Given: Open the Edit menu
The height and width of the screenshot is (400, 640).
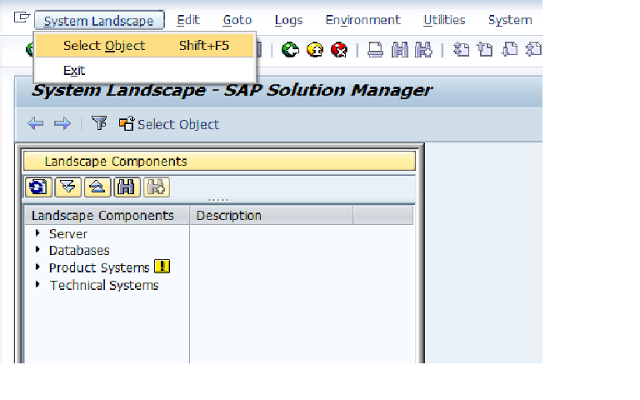Looking at the screenshot, I should (x=188, y=20).
